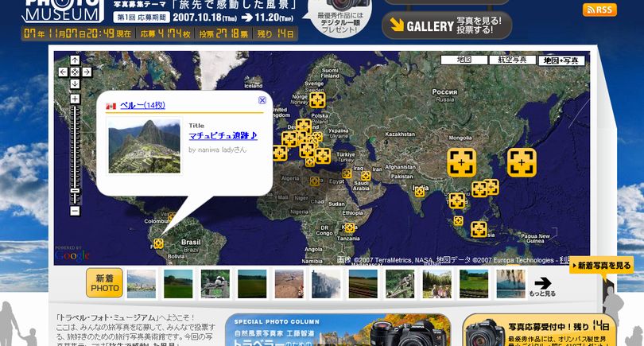Open SPECIAL PHOTO COLUMN banner
Viewport: 644px width, 346px height.
point(338,330)
